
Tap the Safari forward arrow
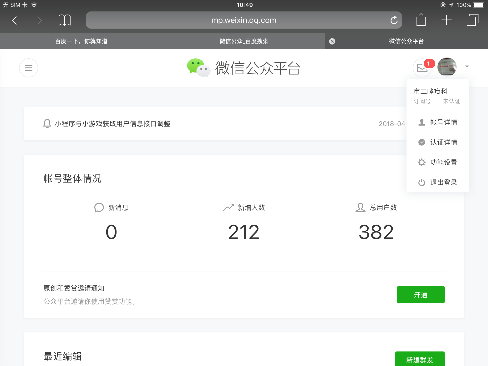(39, 21)
